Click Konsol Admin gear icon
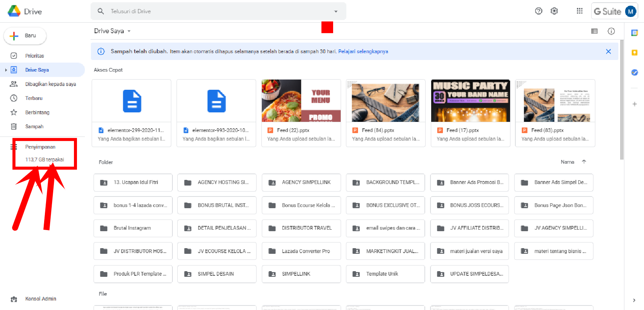644x310 pixels. (x=14, y=299)
